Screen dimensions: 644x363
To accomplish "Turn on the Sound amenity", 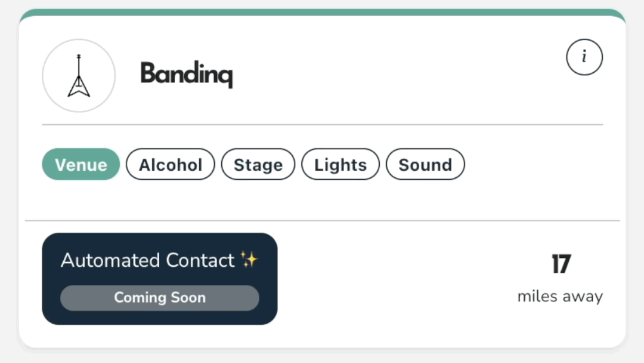I will tap(425, 164).
